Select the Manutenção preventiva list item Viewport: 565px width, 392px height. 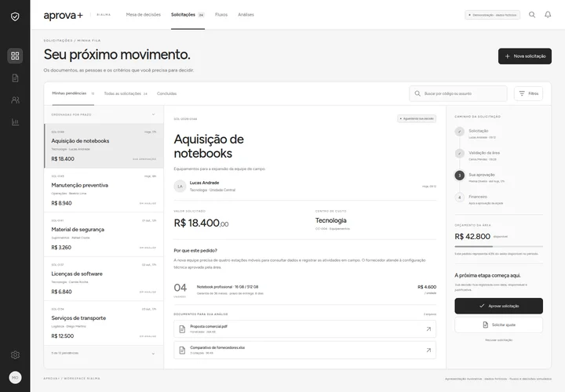(104, 191)
